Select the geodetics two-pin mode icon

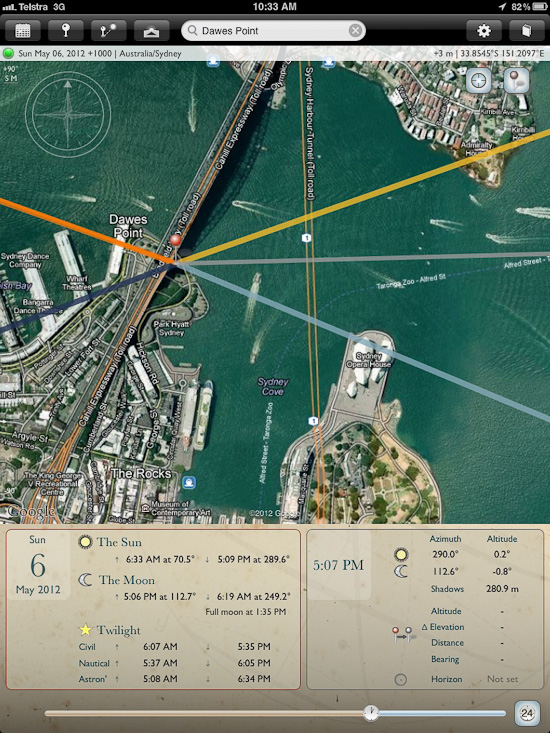click(x=108, y=31)
